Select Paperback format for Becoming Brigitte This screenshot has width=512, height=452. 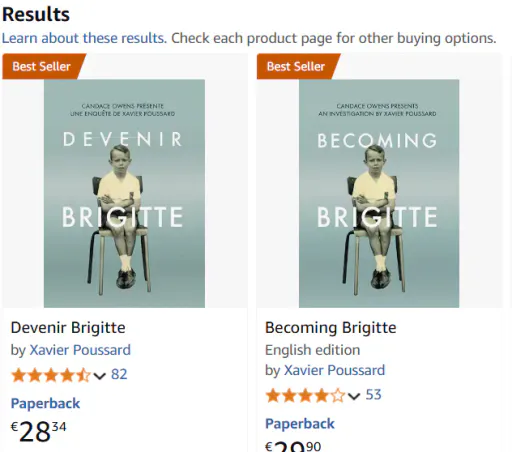(x=300, y=424)
